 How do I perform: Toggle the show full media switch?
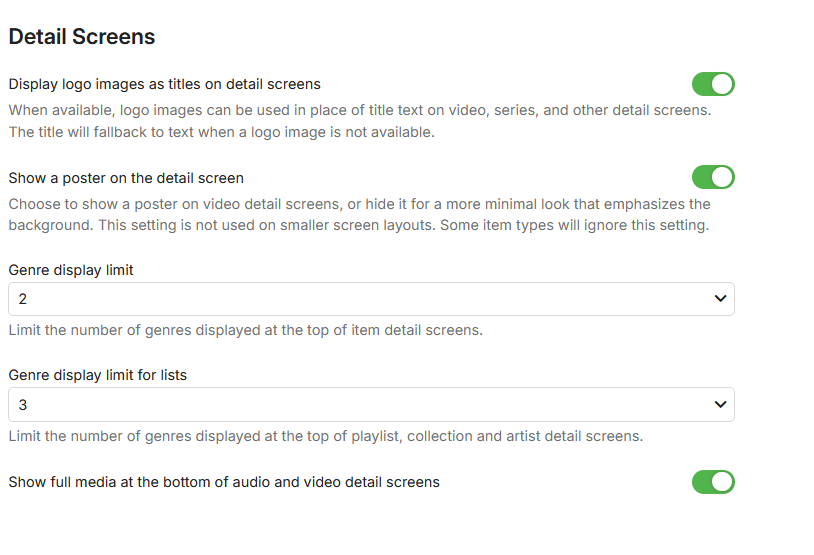(x=713, y=482)
